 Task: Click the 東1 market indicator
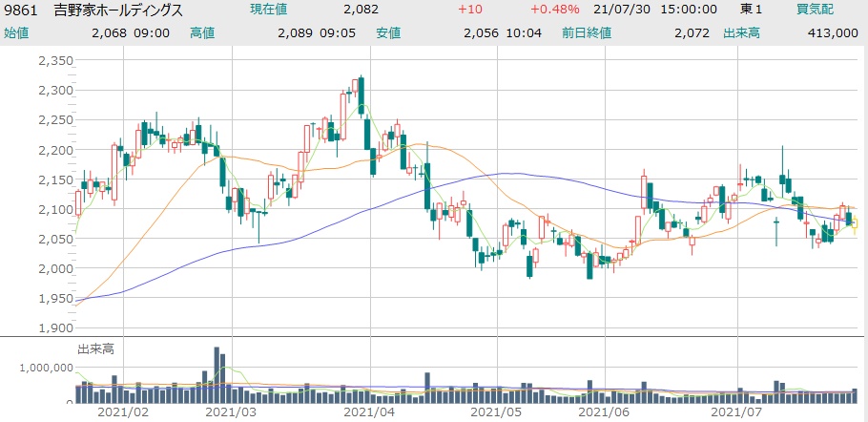(752, 10)
